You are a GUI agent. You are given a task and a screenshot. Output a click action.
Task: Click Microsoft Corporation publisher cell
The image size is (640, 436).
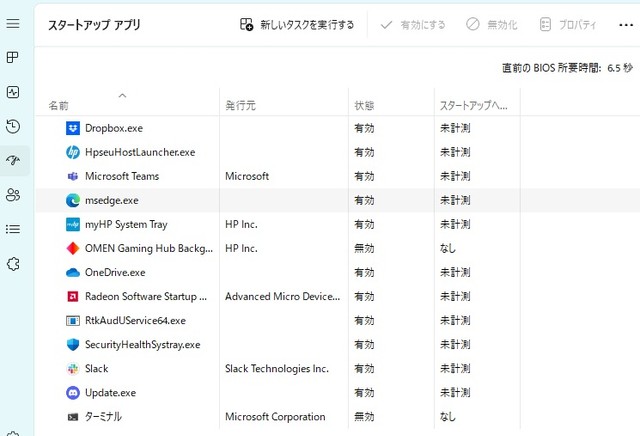[275, 417]
